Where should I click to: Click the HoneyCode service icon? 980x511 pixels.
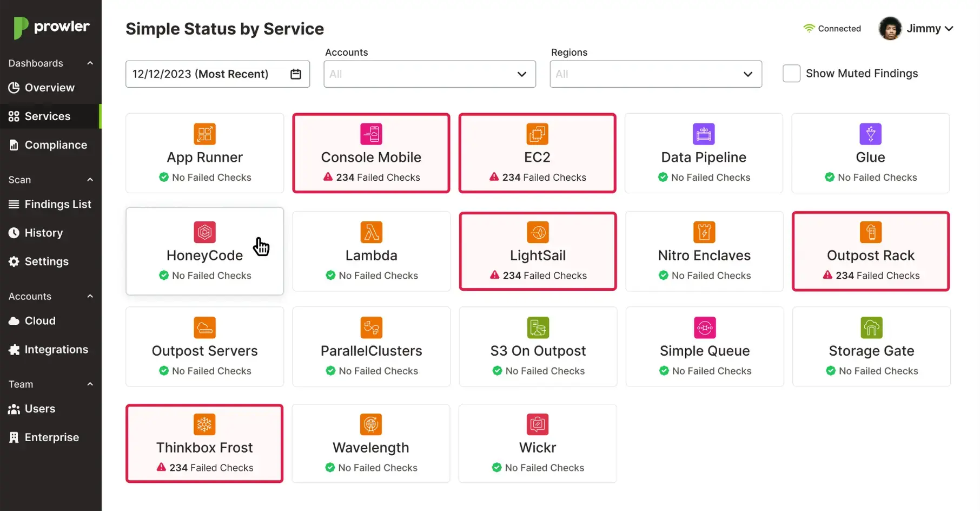(204, 232)
